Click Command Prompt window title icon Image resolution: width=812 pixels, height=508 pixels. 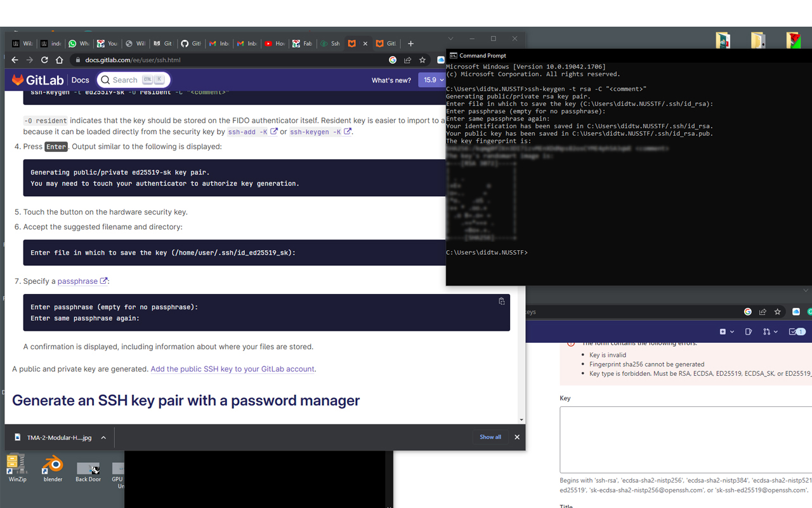(453, 55)
